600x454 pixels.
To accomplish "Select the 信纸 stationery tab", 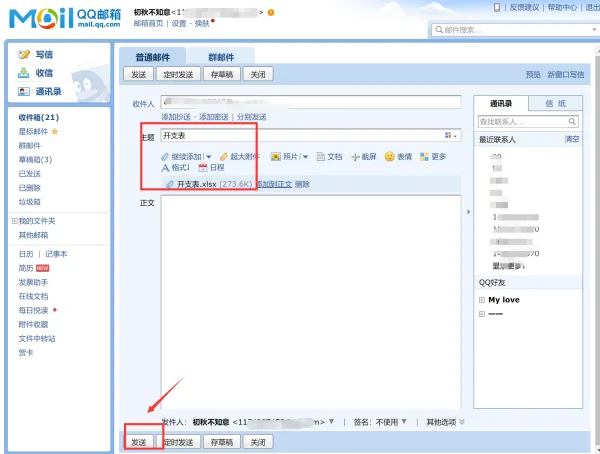I will (x=555, y=103).
